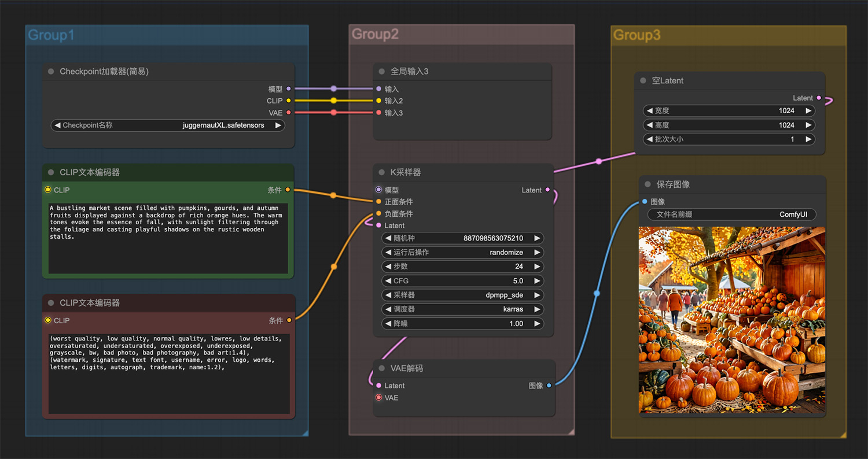Image resolution: width=868 pixels, height=459 pixels.
Task: Select the Group3 title
Action: point(637,35)
